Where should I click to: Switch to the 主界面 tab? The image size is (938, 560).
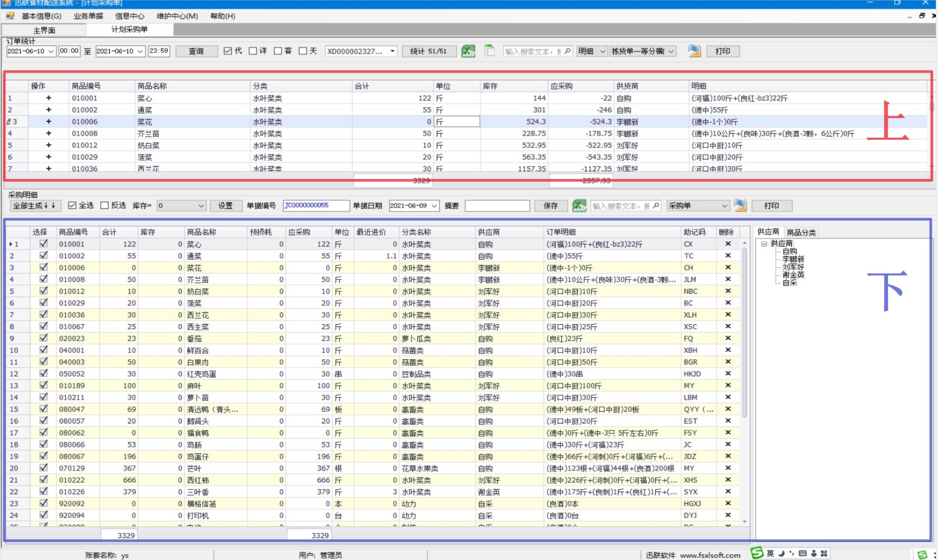[44, 30]
